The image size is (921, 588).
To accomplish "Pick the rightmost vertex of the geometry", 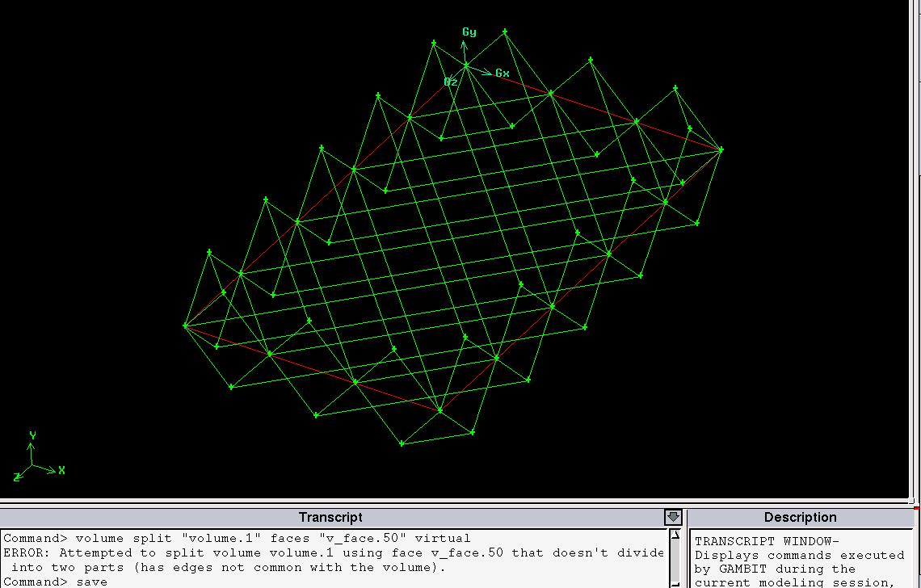I will click(721, 149).
